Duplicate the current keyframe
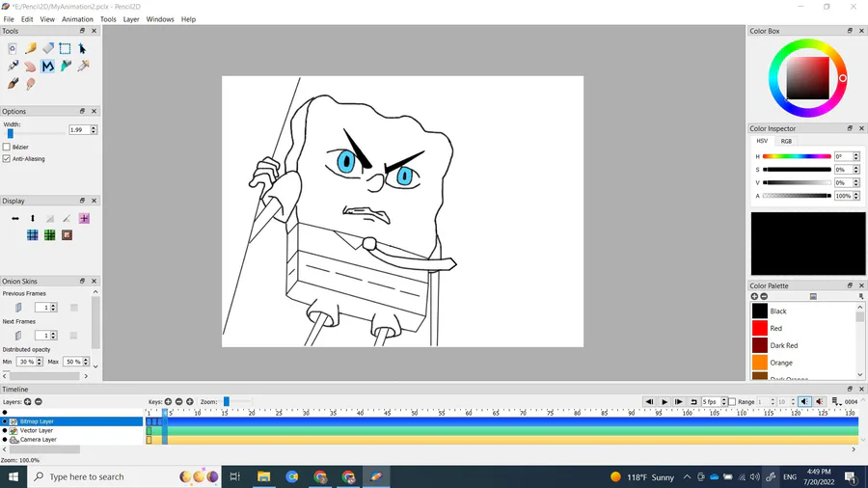The image size is (868, 488). (x=190, y=402)
